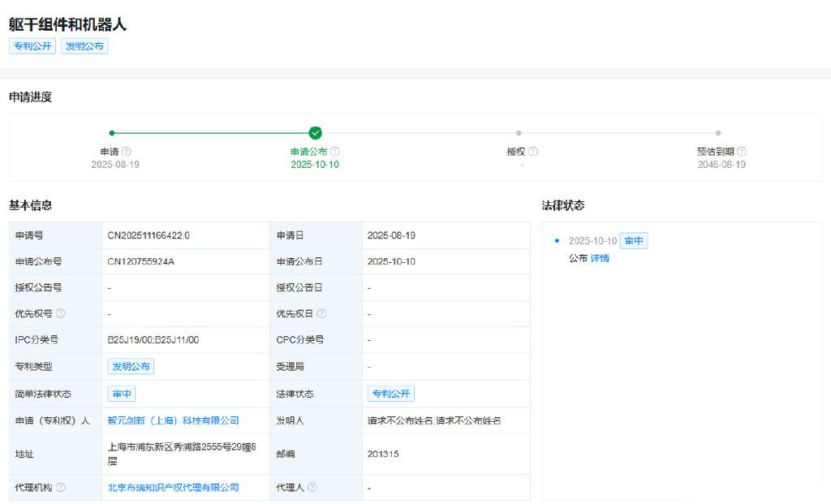Click help icon beside 代理人
This screenshot has width=831, height=504.
(312, 488)
